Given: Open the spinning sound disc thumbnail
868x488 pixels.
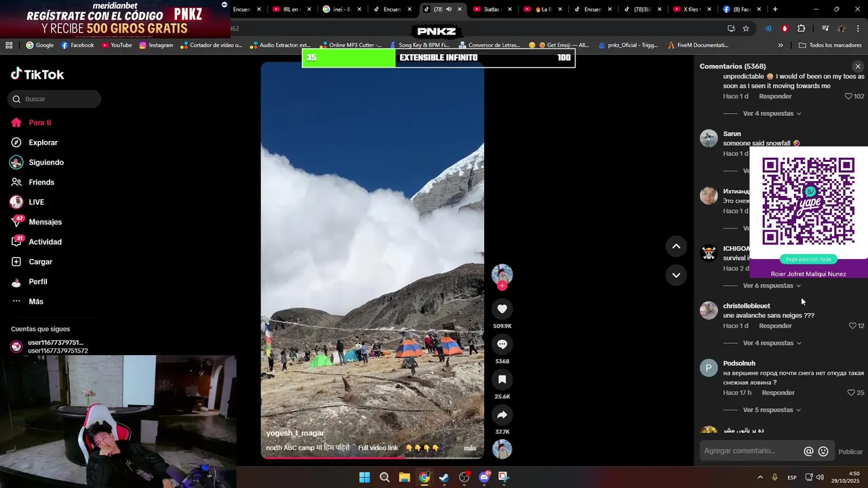Looking at the screenshot, I should click(502, 449).
